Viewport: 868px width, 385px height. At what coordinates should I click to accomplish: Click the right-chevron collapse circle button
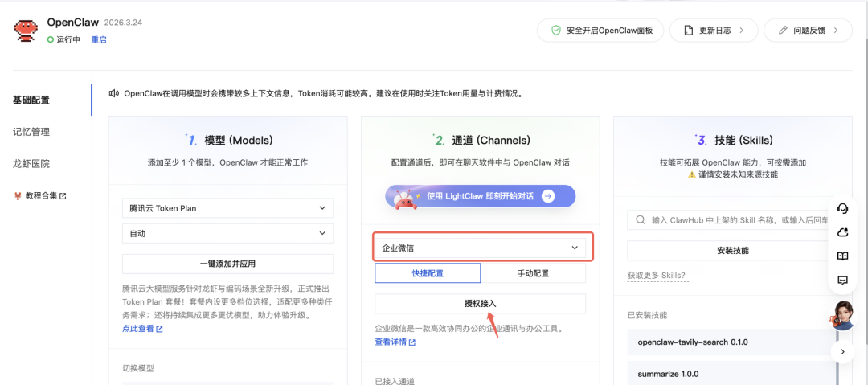842,351
